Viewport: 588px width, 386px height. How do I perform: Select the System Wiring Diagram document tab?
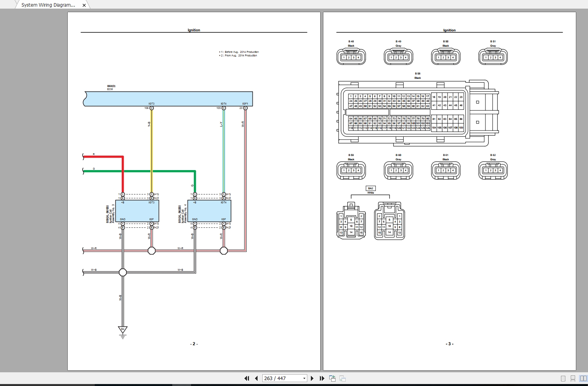(x=48, y=5)
